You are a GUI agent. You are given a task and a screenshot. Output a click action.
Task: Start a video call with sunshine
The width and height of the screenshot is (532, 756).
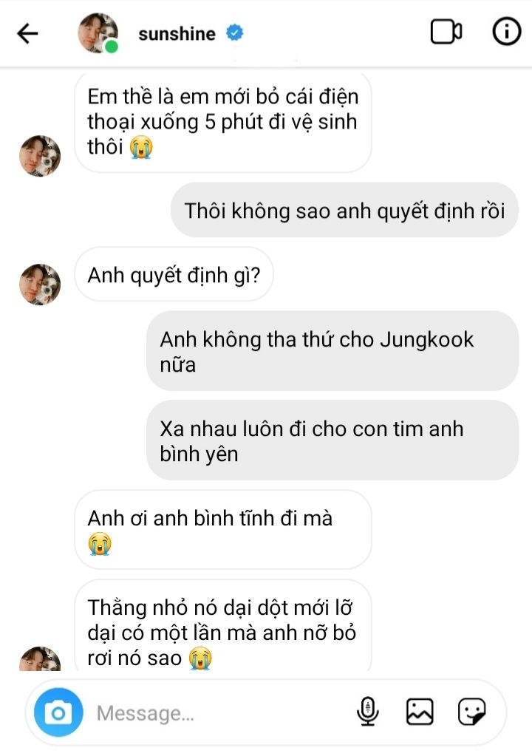pos(446,33)
